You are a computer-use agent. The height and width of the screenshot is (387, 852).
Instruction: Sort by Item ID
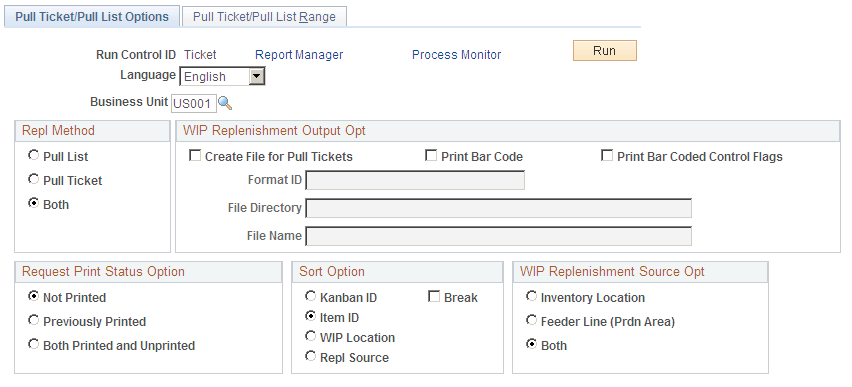tap(310, 316)
